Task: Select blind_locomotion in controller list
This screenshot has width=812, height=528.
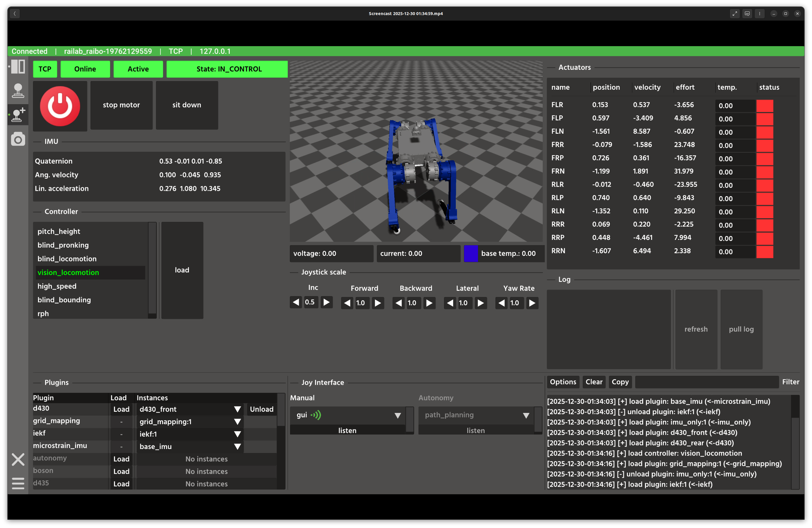Action: pos(67,259)
